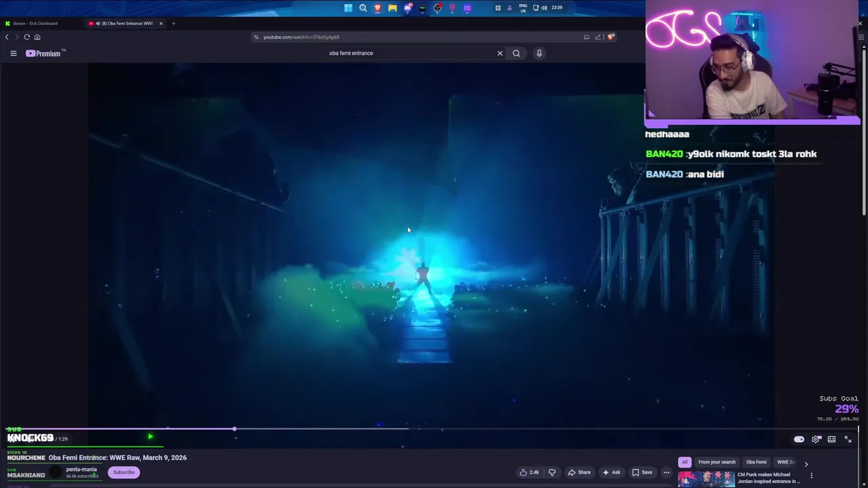This screenshot has width=868, height=488.
Task: Go to browser home page
Action: pyautogui.click(x=37, y=37)
